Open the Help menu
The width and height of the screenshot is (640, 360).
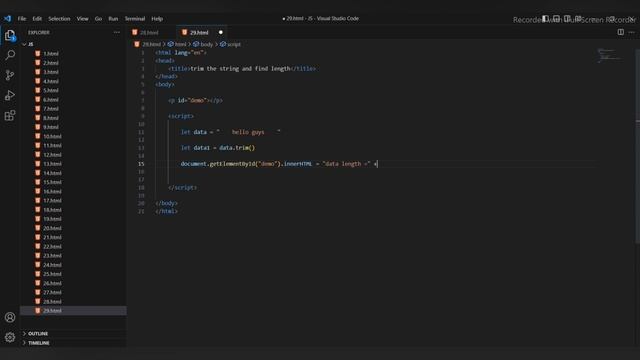[x=157, y=19]
